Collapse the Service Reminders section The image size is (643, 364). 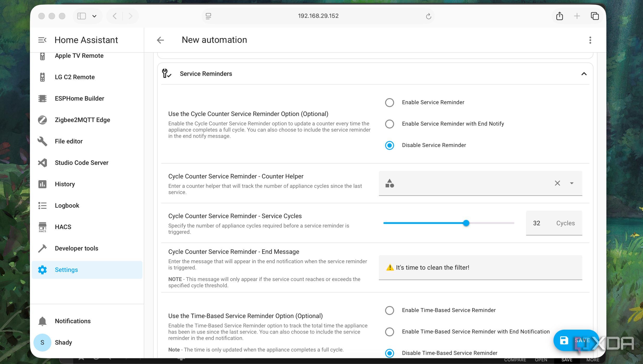point(584,74)
